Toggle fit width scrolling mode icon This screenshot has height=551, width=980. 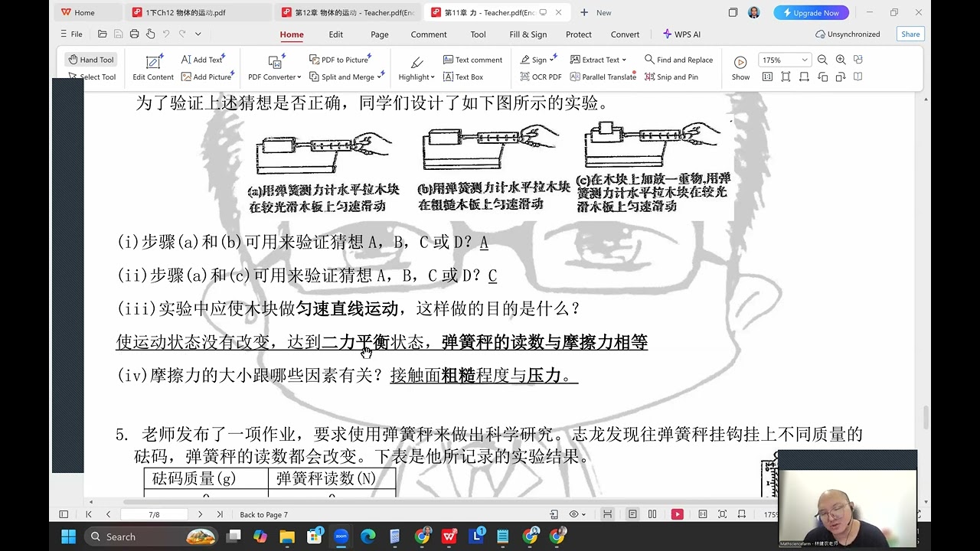pos(607,514)
